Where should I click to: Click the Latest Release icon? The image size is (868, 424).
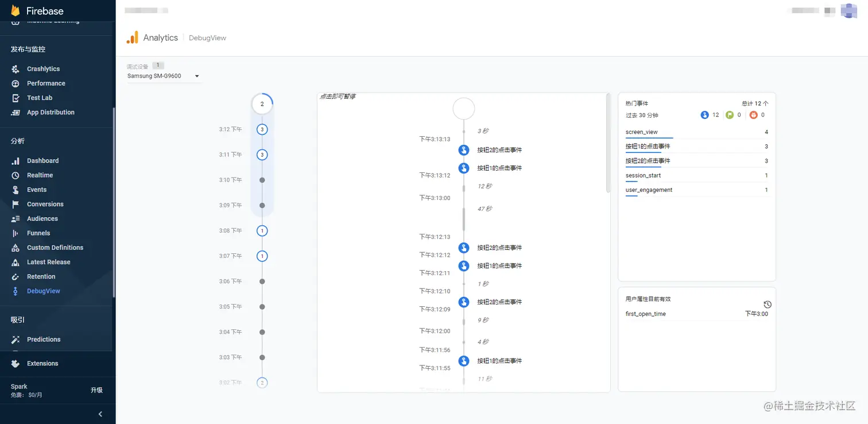coord(15,262)
